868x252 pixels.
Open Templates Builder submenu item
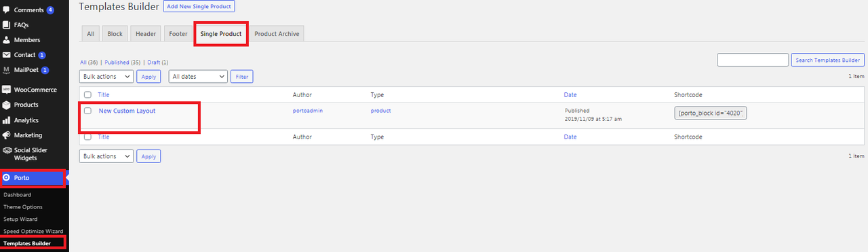click(x=27, y=243)
